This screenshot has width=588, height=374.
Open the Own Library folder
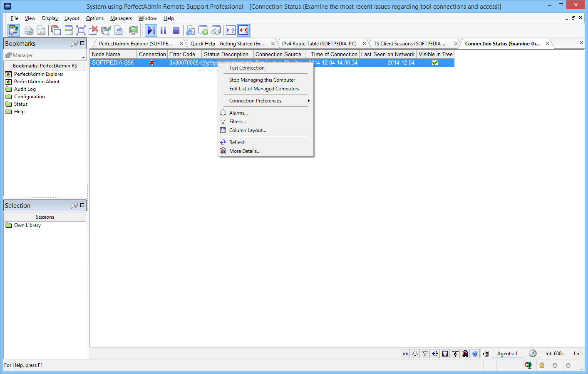(27, 225)
